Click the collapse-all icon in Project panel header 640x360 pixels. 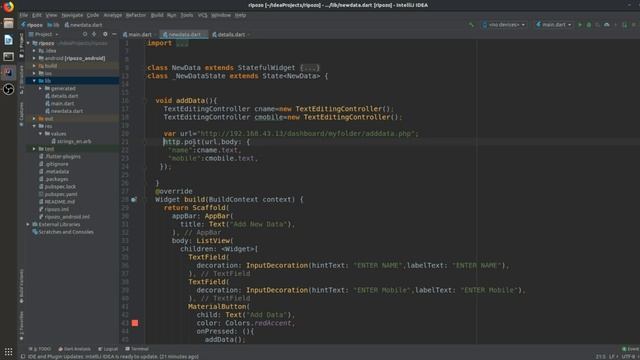pyautogui.click(x=94, y=34)
